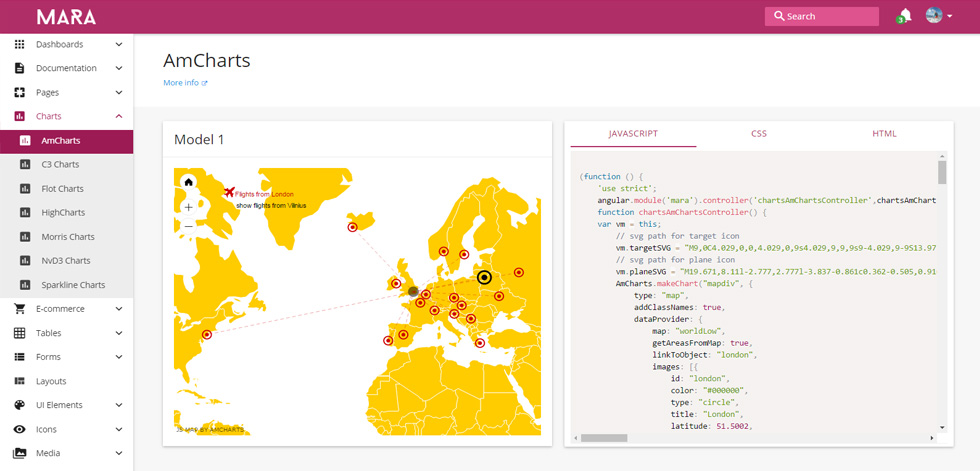This screenshot has height=471, width=980.
Task: Click the Documentation file icon
Action: [x=19, y=68]
